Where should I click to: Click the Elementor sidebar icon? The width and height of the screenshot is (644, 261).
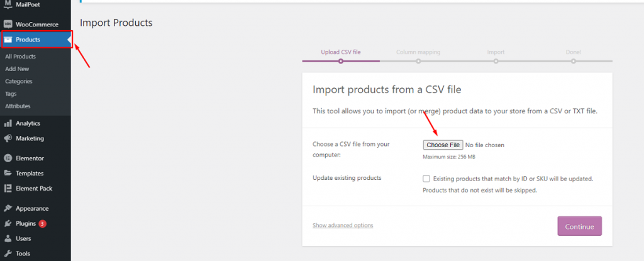(x=8, y=158)
